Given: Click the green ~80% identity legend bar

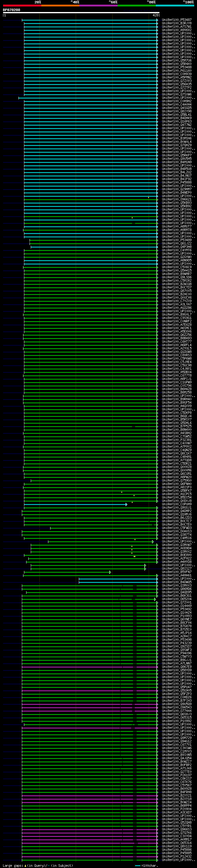Looking at the screenshot, I should tap(137, 6).
